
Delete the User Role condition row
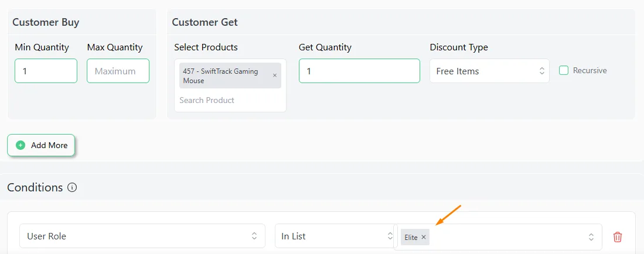click(x=617, y=237)
